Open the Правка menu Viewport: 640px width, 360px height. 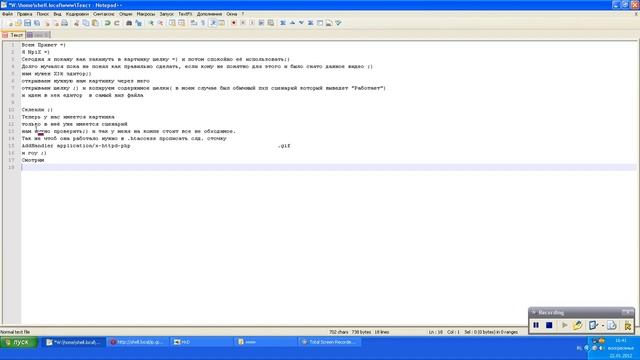pos(24,14)
